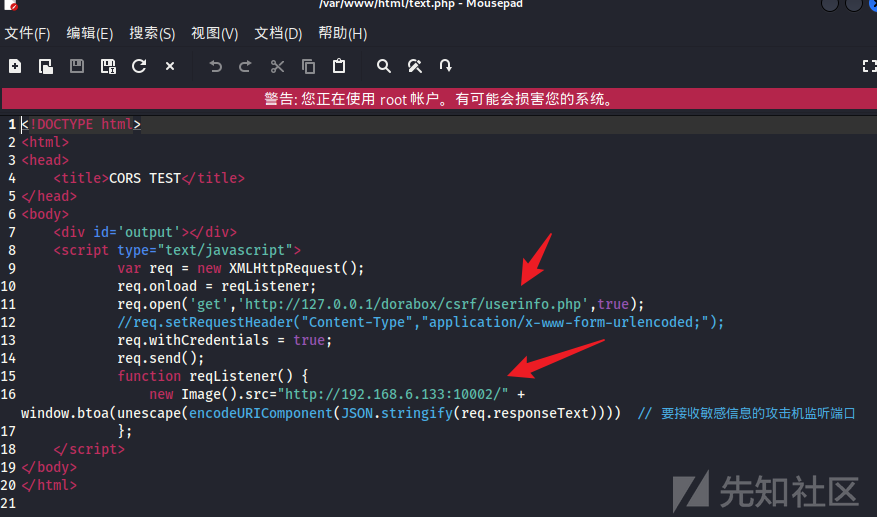Click the '<script type="text/javascript">' tag
Image resolution: width=877 pixels, height=517 pixels.
[177, 250]
